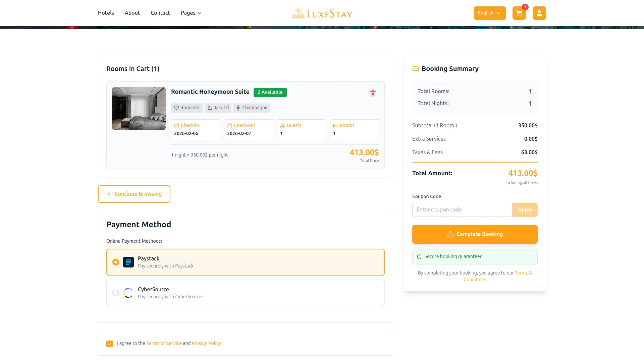Click the shield icon on secure booking banner
Viewport: 644px width, 362px height.
pyautogui.click(x=419, y=256)
